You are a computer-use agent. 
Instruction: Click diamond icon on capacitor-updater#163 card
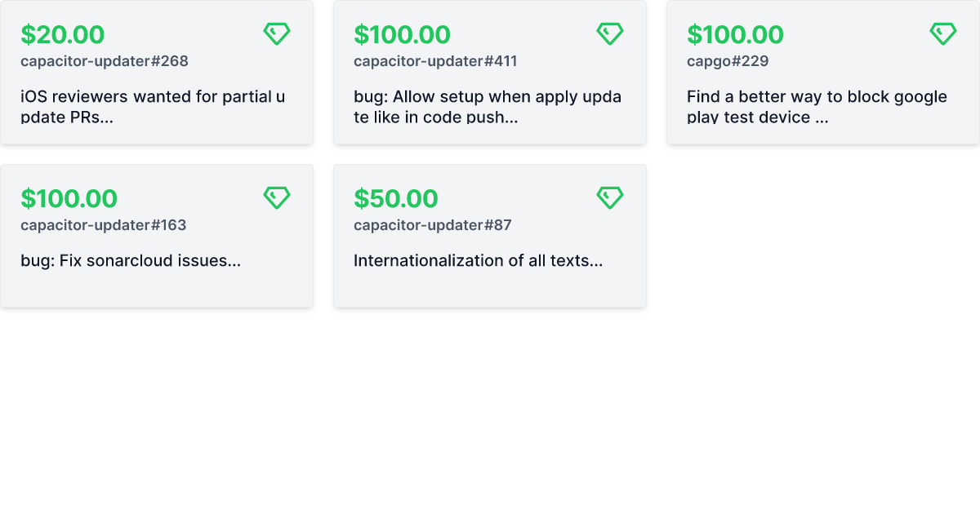point(277,197)
